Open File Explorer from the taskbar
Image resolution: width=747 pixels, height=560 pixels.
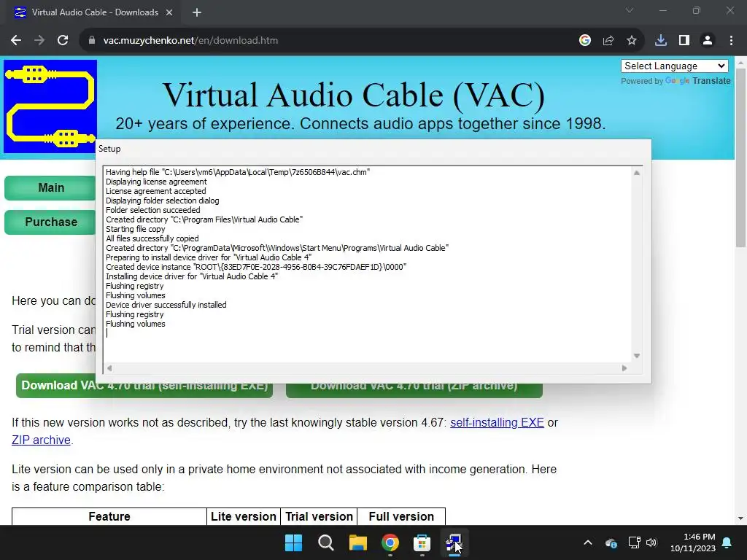(x=357, y=542)
